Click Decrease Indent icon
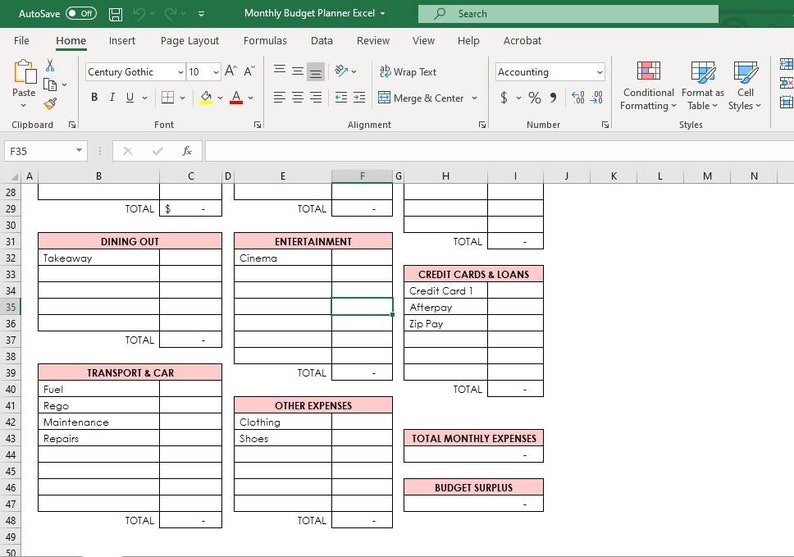The image size is (794, 557). [341, 97]
